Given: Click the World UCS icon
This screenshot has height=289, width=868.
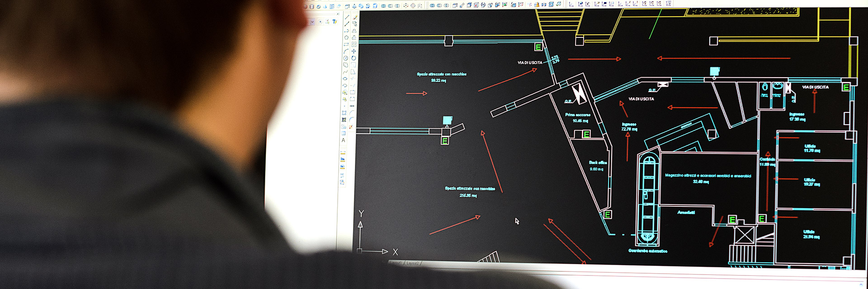Looking at the screenshot, I should click(x=580, y=4).
